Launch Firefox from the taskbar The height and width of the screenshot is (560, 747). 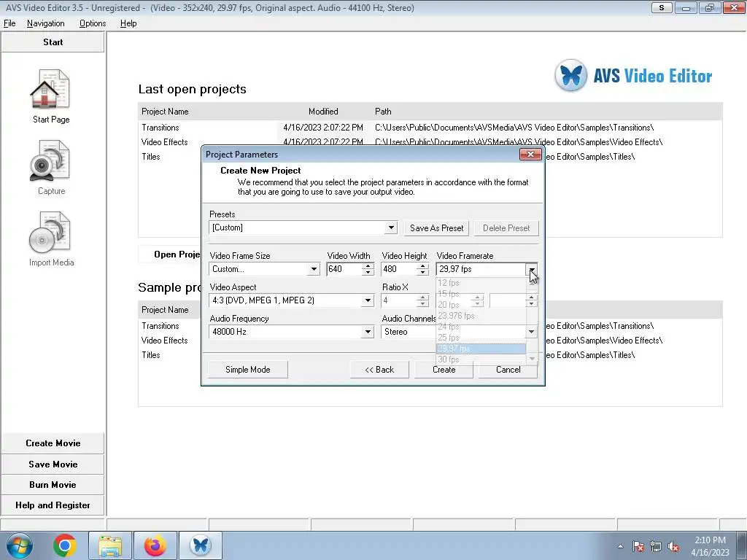(155, 545)
